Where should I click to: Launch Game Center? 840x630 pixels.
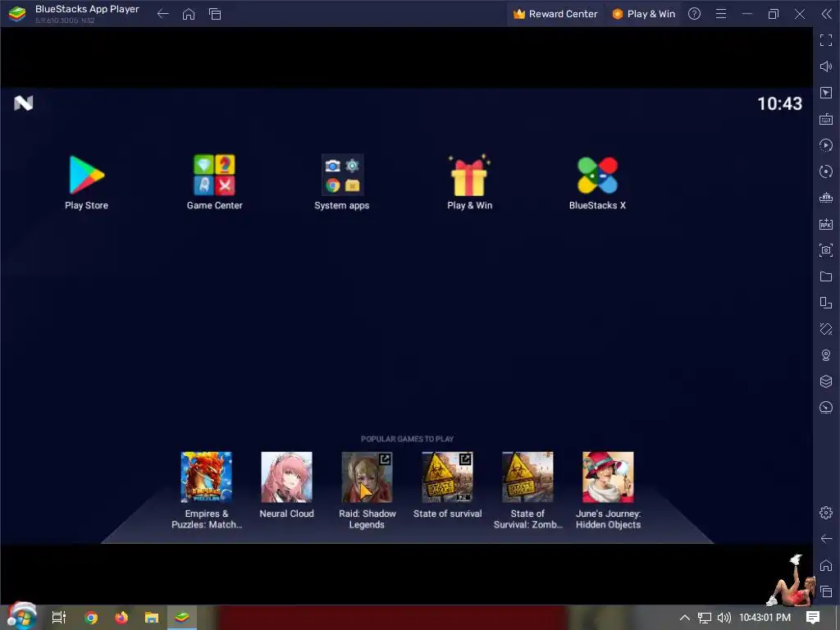214,175
